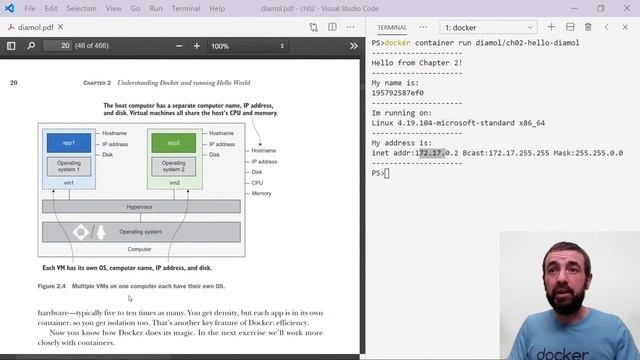Click 'Operating system 1' box in diagram

pos(69,166)
